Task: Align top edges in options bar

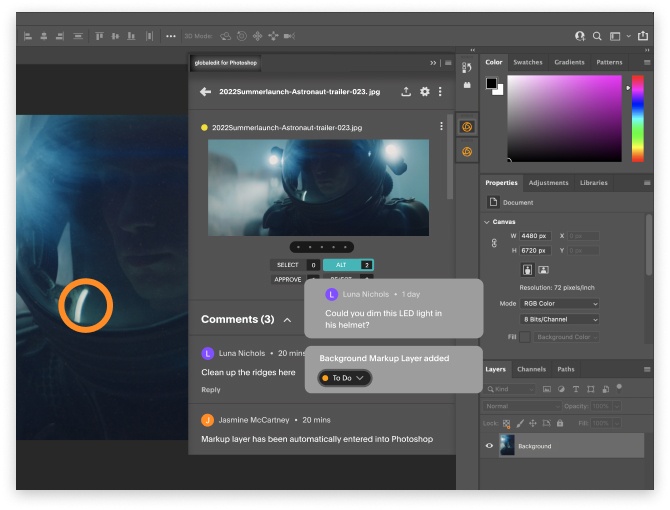Action: [99, 36]
